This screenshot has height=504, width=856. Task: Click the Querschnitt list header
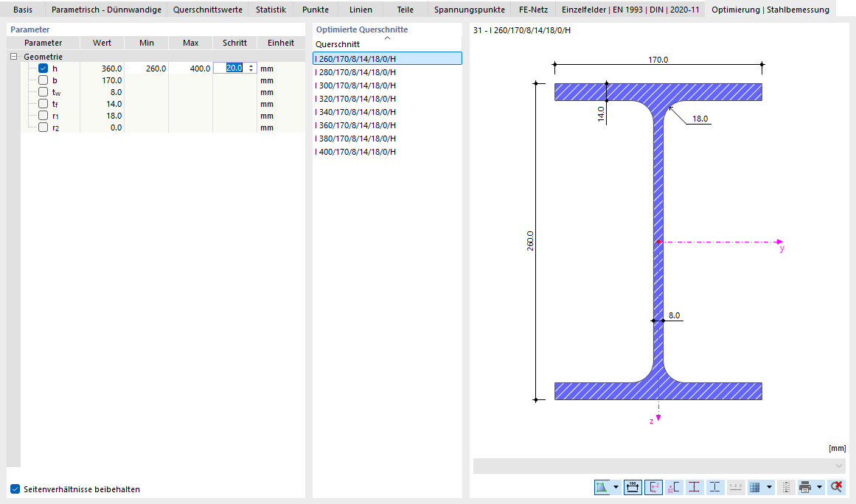(x=387, y=43)
